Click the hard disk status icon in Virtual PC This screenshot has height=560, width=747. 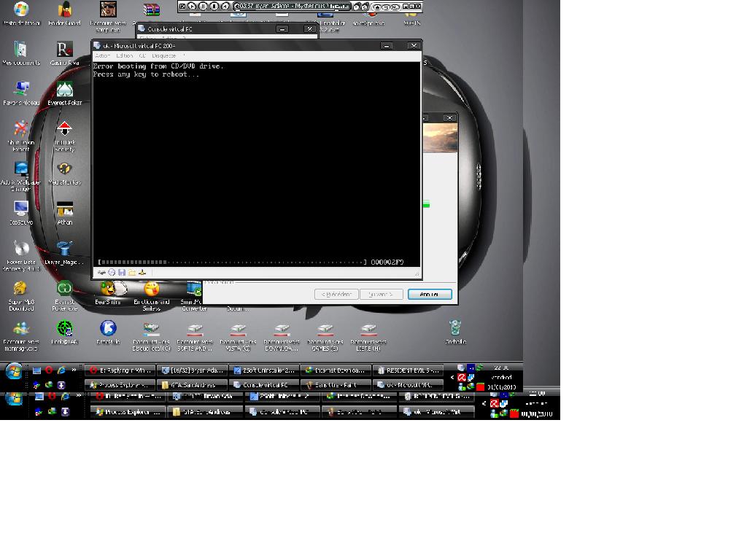[x=101, y=273]
